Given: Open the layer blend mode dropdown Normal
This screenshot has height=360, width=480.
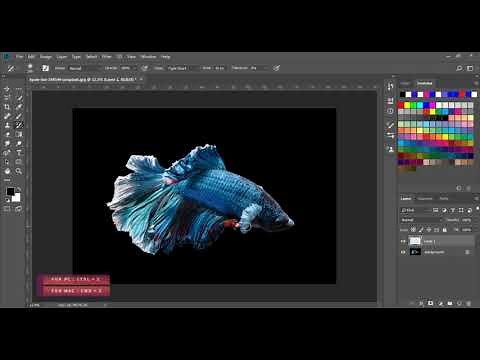Looking at the screenshot, I should pyautogui.click(x=421, y=220).
